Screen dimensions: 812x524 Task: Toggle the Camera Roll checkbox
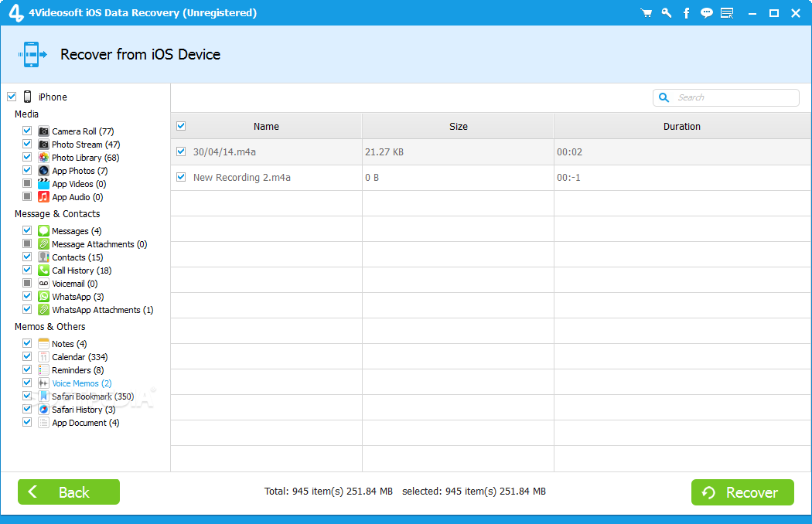(27, 131)
